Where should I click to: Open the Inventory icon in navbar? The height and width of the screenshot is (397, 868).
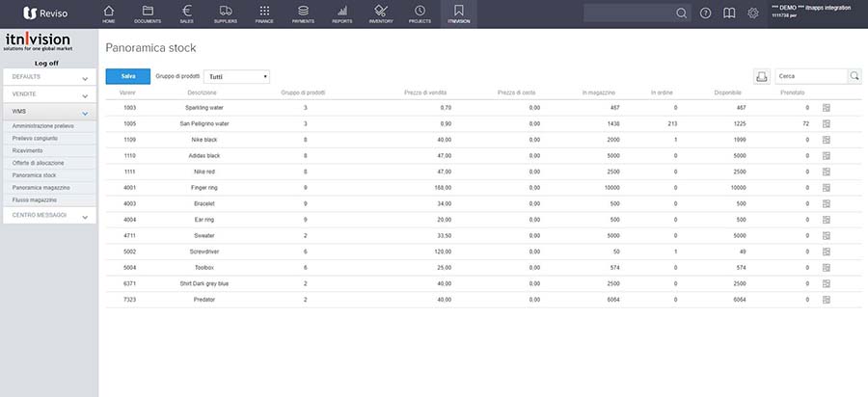click(x=381, y=13)
